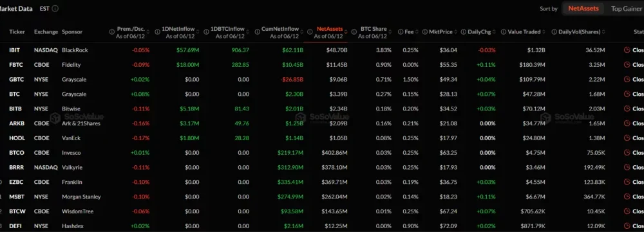Click the info icon before 1DBTCInflow header
Screen dimensions: 644x232
207,32
